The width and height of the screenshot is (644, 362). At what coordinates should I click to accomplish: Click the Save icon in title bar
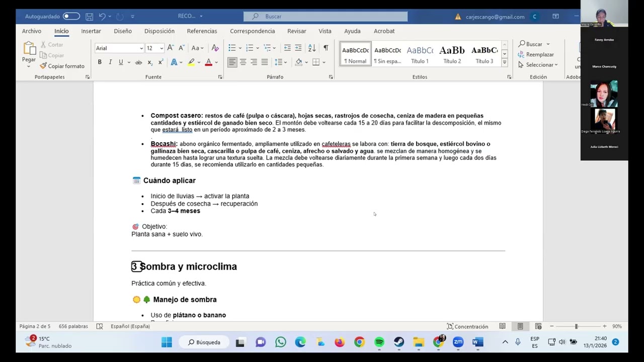[89, 17]
